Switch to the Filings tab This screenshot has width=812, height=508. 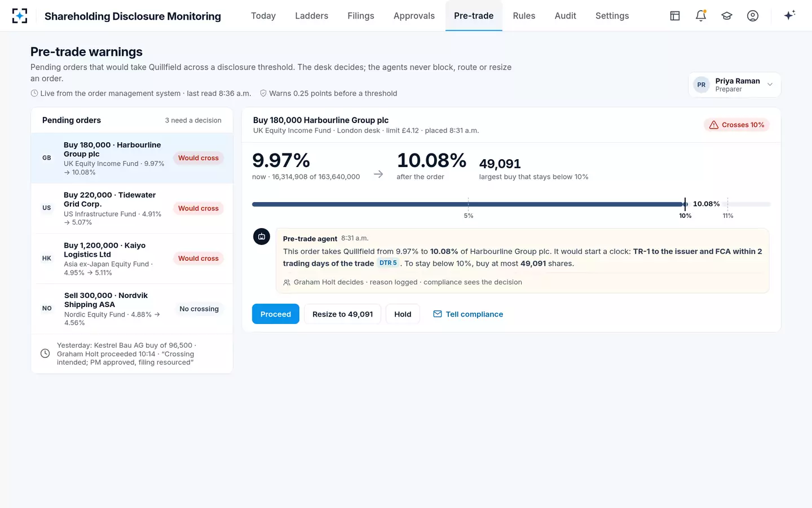361,16
